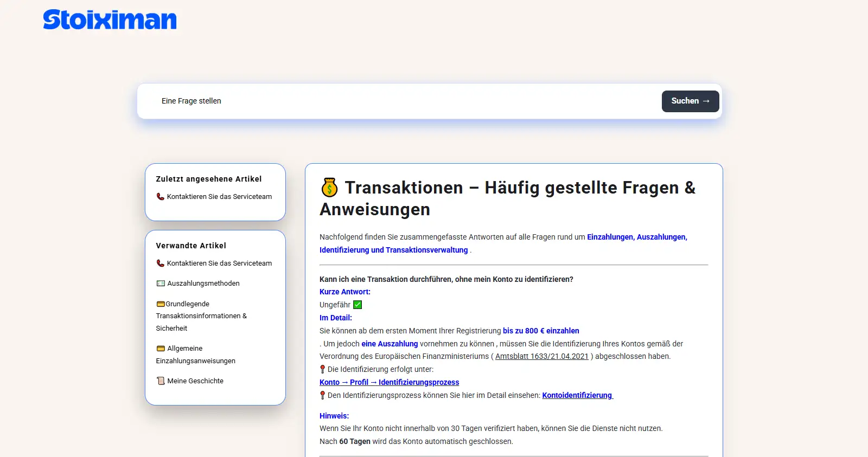The image size is (868, 457).
Task: Click the Stoiximan logo
Action: (110, 20)
